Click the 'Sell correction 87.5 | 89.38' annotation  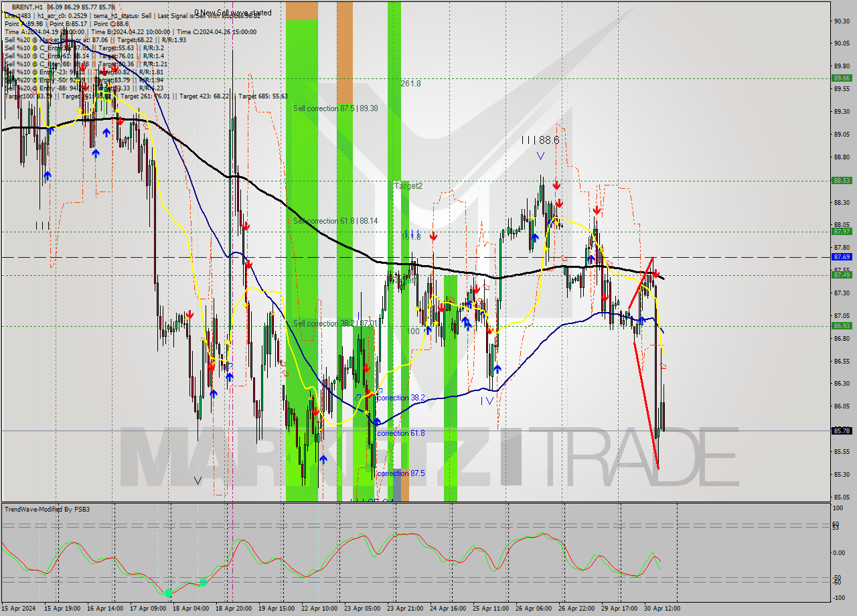coord(335,108)
